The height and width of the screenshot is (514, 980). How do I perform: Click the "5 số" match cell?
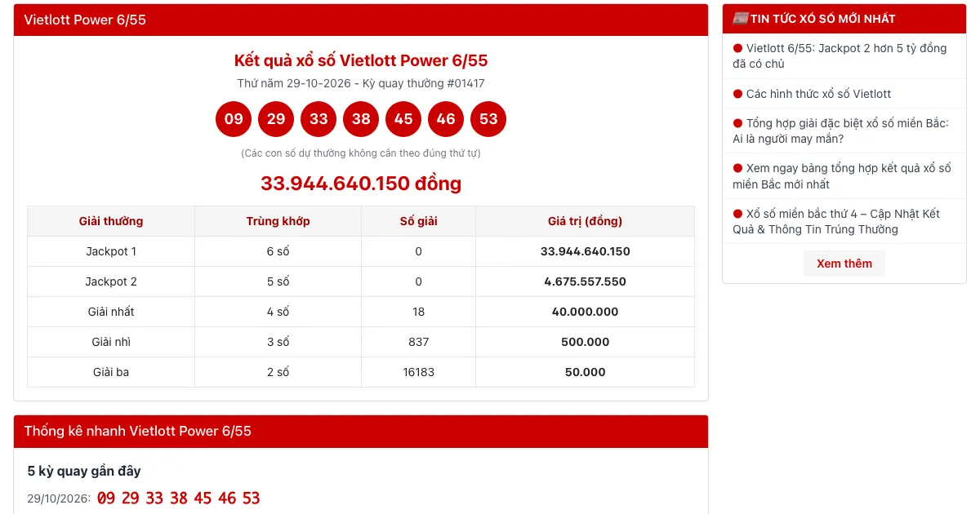point(278,281)
